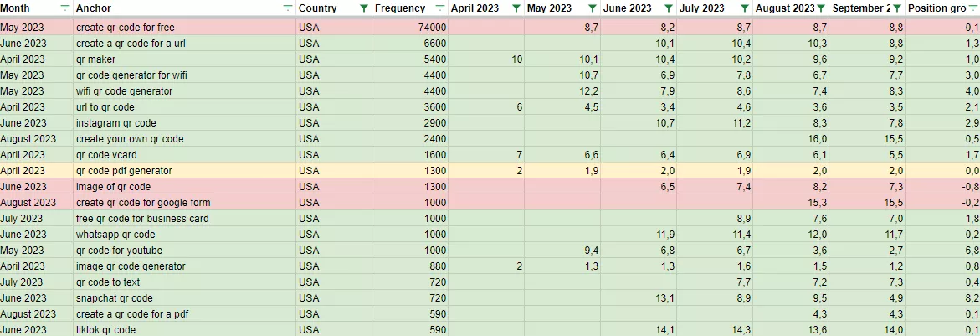Open the Frequency column filter
The height and width of the screenshot is (336, 980).
(x=440, y=8)
